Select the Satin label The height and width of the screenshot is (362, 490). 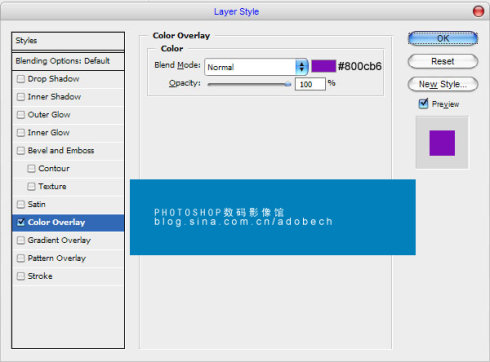[37, 204]
